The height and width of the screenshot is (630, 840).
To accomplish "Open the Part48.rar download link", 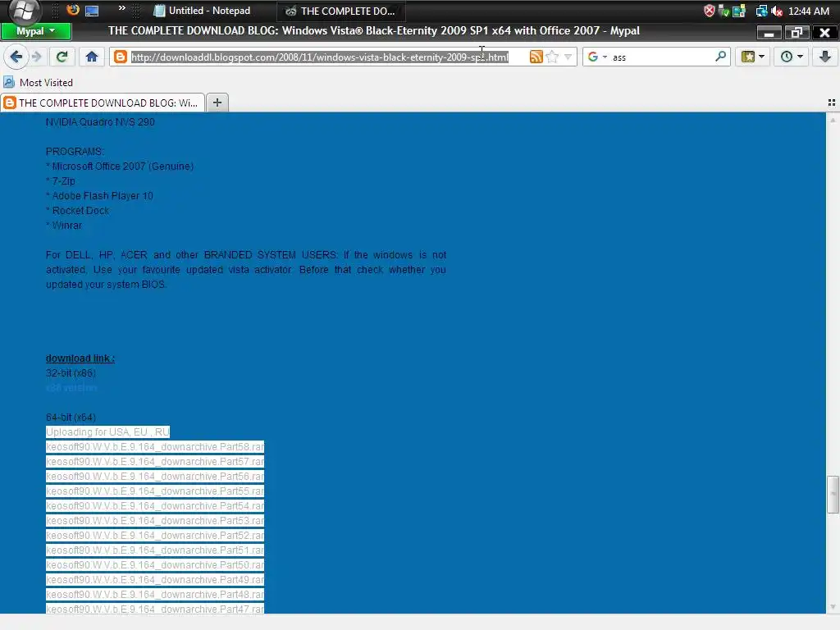I will click(x=155, y=595).
